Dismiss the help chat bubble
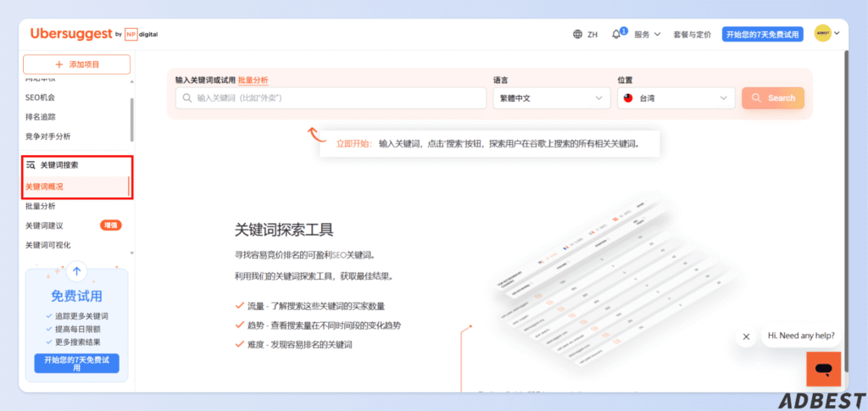This screenshot has width=868, height=411. [746, 336]
